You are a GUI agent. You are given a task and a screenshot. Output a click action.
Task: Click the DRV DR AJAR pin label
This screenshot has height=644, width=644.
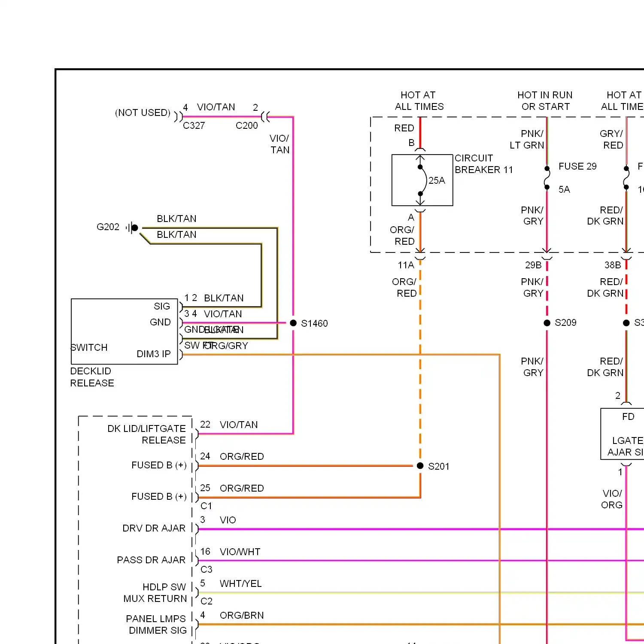(154, 528)
